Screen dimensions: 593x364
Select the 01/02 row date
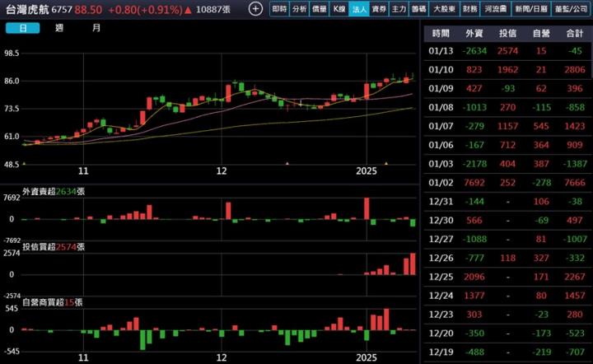coord(441,183)
